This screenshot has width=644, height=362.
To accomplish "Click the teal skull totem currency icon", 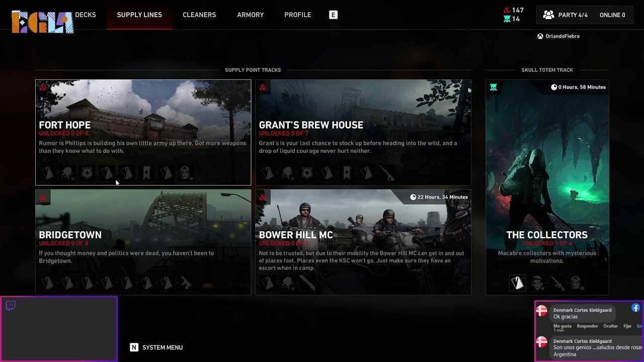I will click(507, 19).
